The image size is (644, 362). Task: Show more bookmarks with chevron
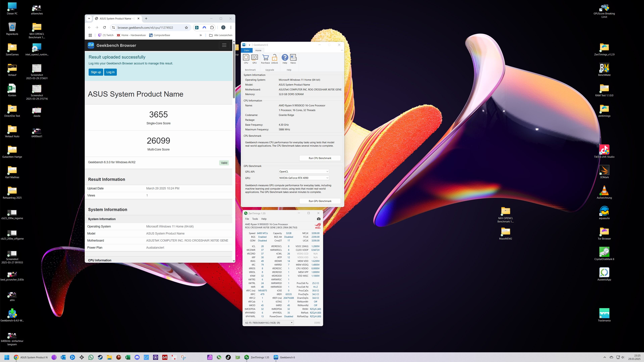tap(201, 35)
